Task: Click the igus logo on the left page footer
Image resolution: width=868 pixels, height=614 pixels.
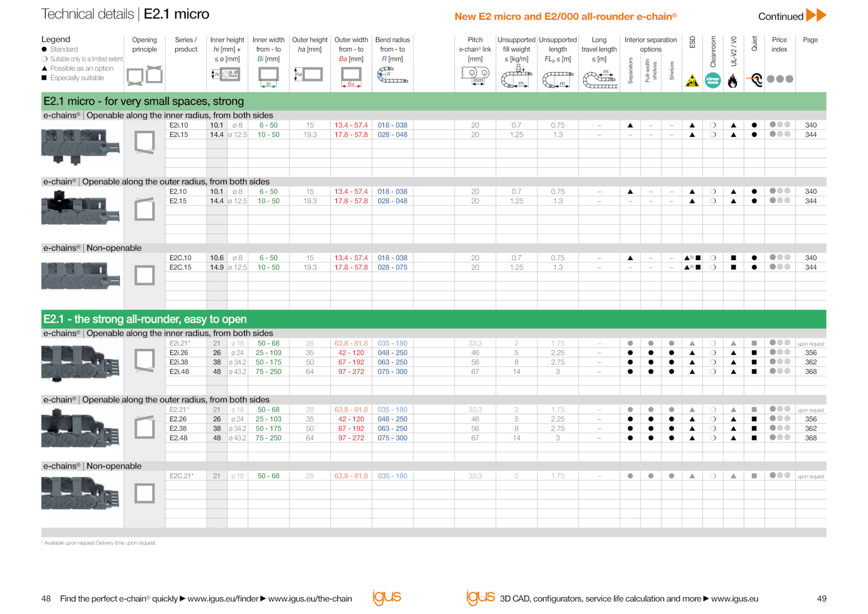Action: pos(387,597)
